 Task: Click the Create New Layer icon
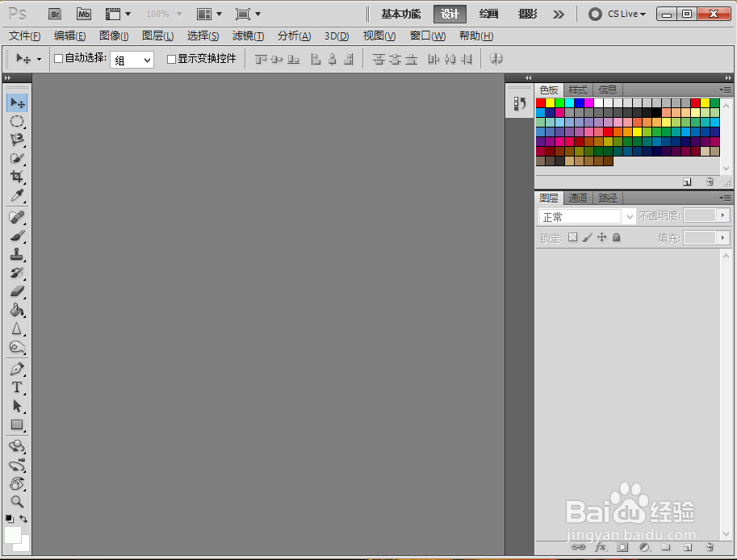[689, 547]
